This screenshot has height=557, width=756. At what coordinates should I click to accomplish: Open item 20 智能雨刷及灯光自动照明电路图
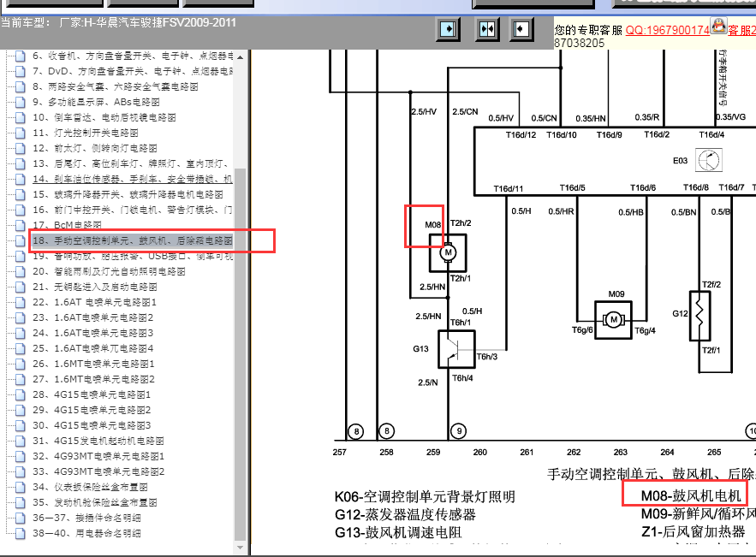(109, 272)
